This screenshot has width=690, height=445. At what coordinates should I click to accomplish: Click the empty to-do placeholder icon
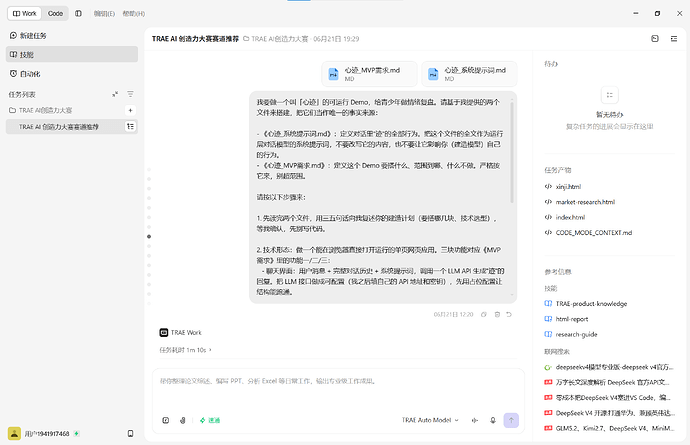pyautogui.click(x=609, y=95)
